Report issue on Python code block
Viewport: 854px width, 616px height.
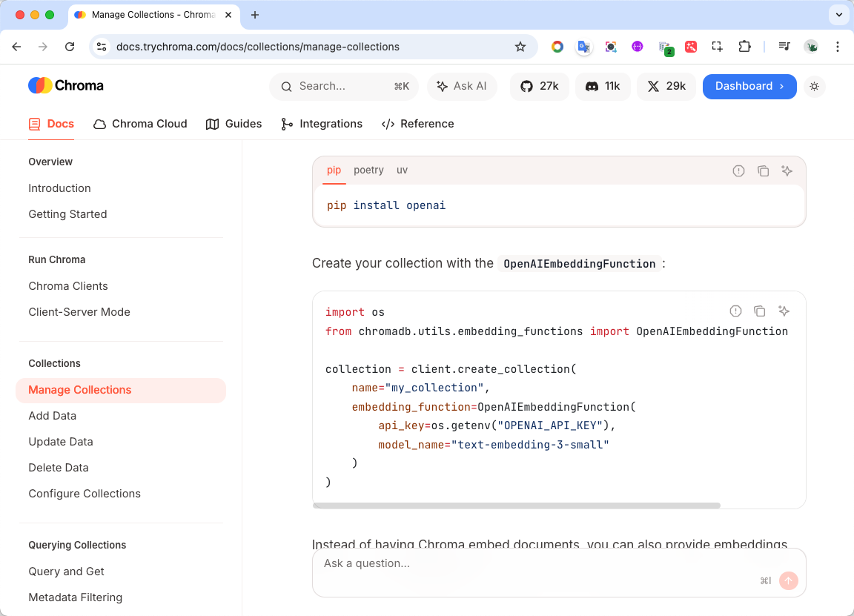coord(735,311)
